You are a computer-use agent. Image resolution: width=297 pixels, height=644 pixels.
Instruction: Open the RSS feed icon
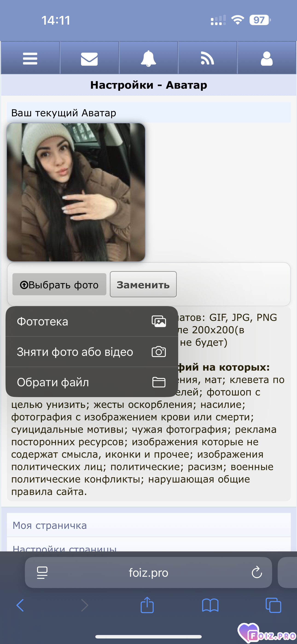[207, 59]
